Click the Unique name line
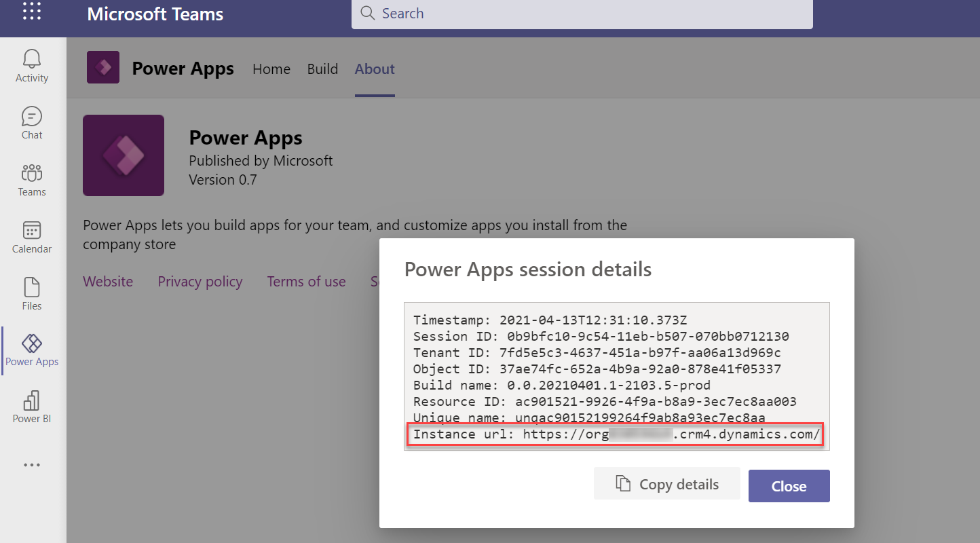Screen dimensions: 980x543 coord(589,418)
